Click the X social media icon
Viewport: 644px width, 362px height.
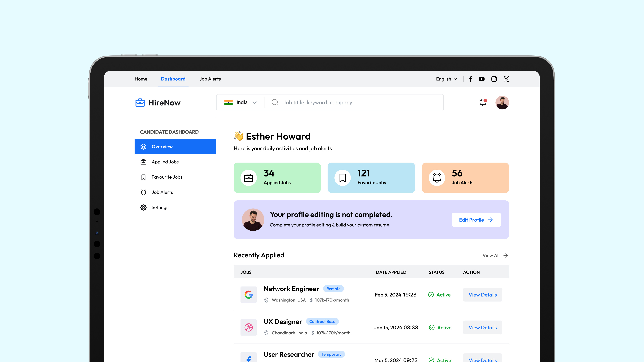[506, 79]
